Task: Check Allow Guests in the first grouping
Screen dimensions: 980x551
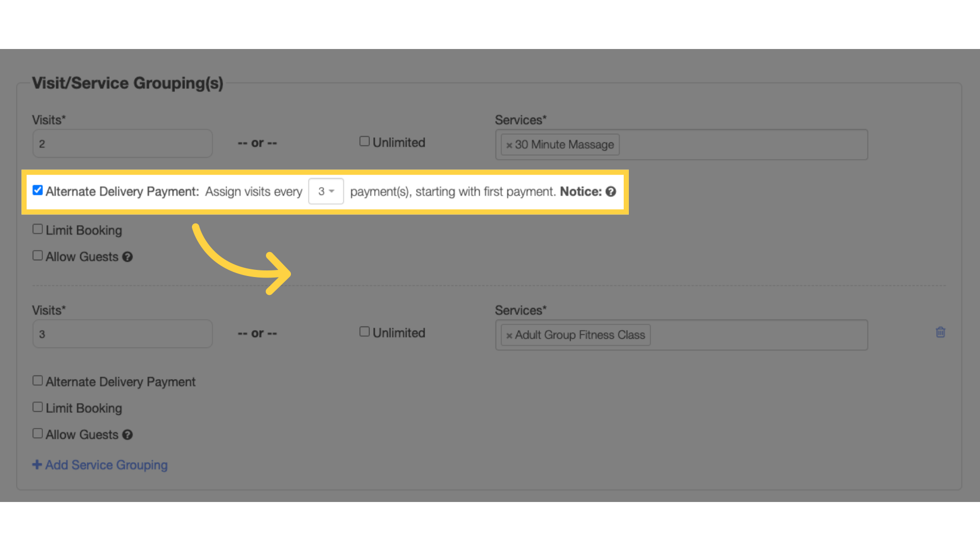Action: point(37,256)
